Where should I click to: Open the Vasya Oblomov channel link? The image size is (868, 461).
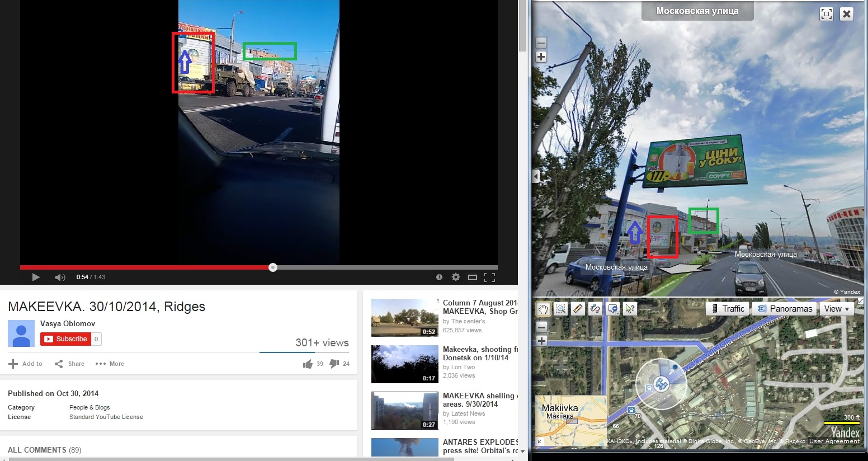[68, 323]
